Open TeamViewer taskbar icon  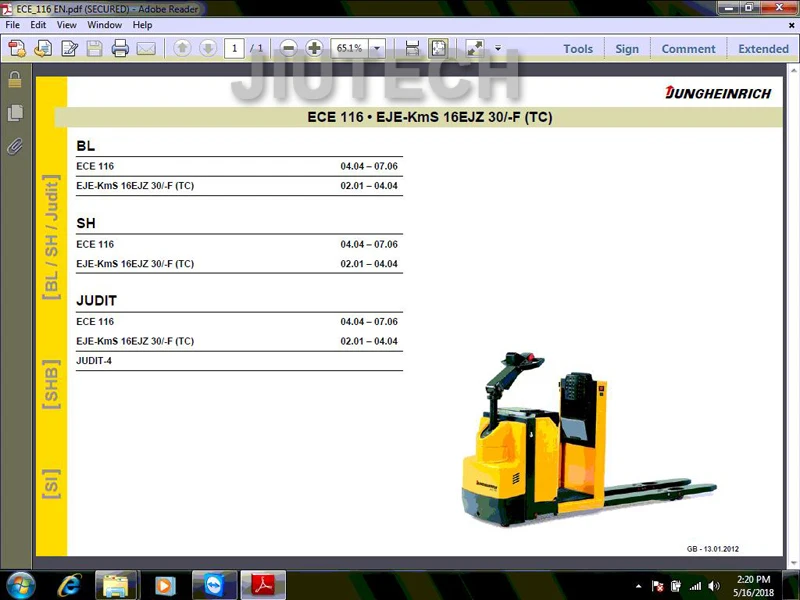click(x=214, y=585)
